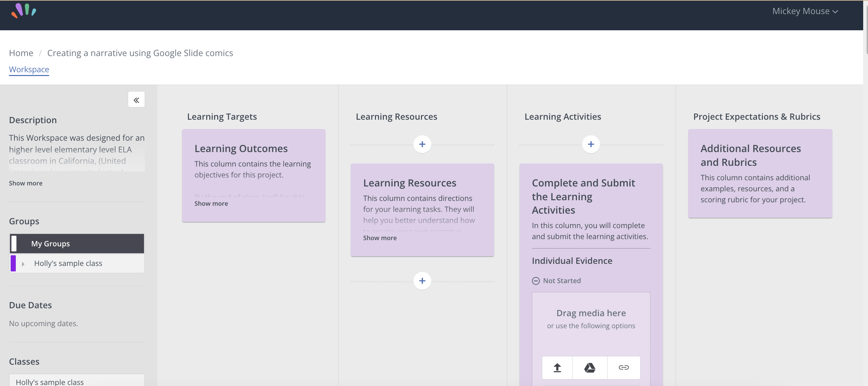The width and height of the screenshot is (868, 386).
Task: Switch to the Workspace tab
Action: point(29,69)
